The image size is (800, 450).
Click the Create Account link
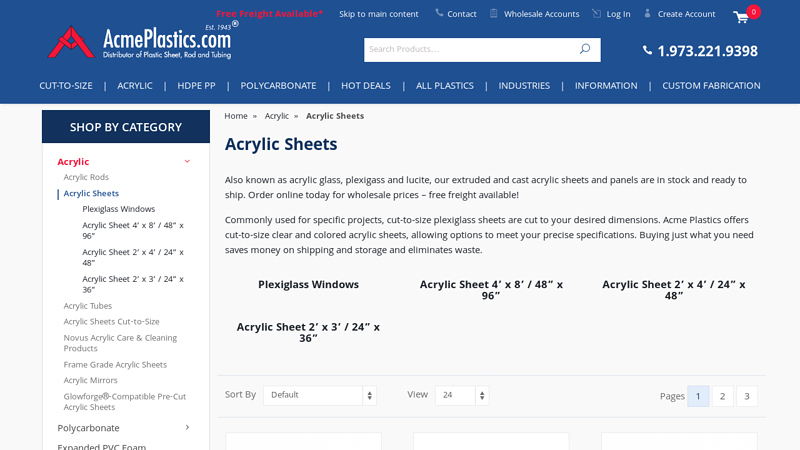pyautogui.click(x=686, y=14)
